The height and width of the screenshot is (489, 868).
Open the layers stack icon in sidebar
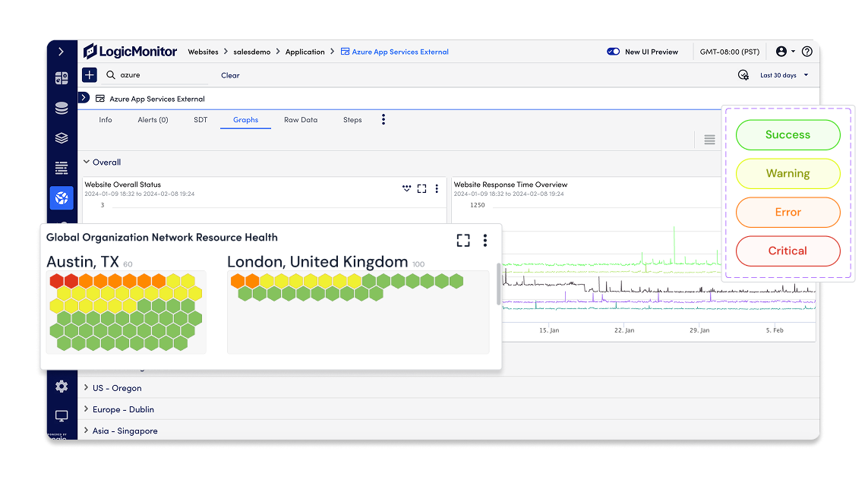(x=62, y=138)
